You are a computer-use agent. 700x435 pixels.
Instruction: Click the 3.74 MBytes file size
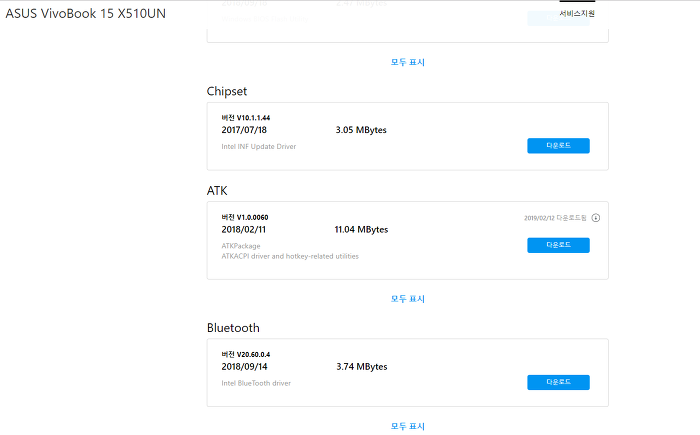(362, 367)
